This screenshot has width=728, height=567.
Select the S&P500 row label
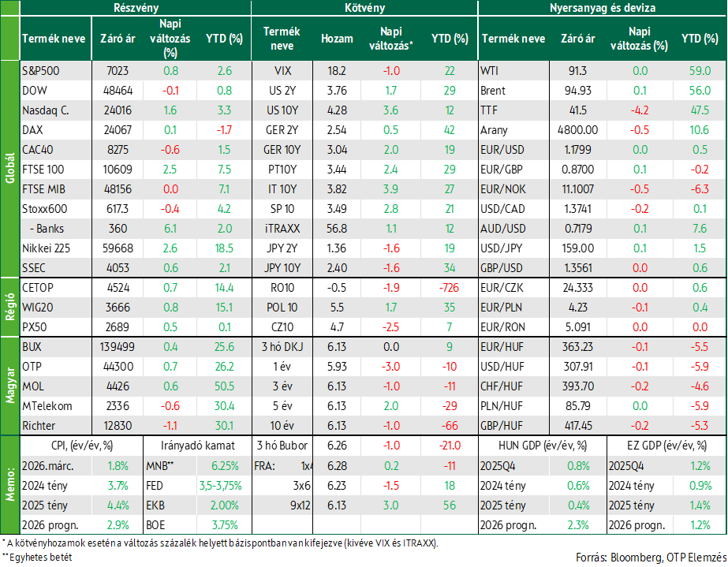41,71
